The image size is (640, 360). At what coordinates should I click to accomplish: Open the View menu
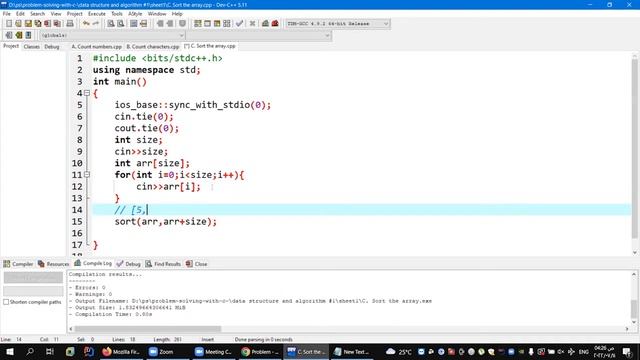pos(56,13)
